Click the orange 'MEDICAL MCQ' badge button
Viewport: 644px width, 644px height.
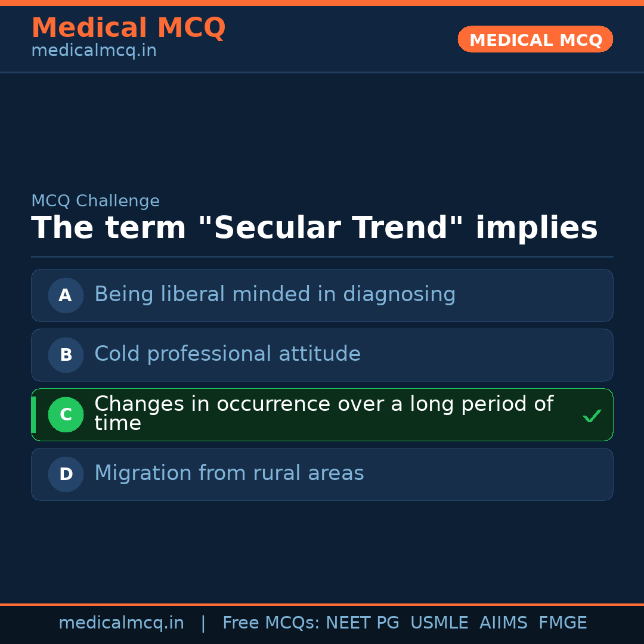point(535,39)
